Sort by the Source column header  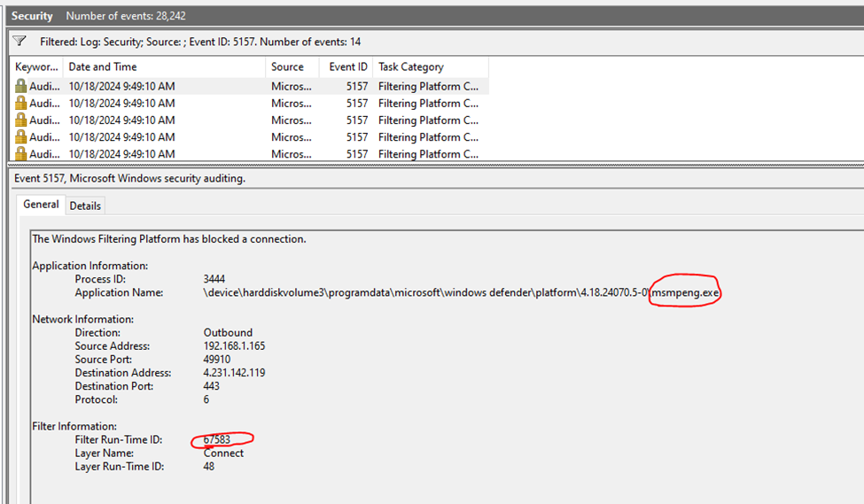click(292, 66)
